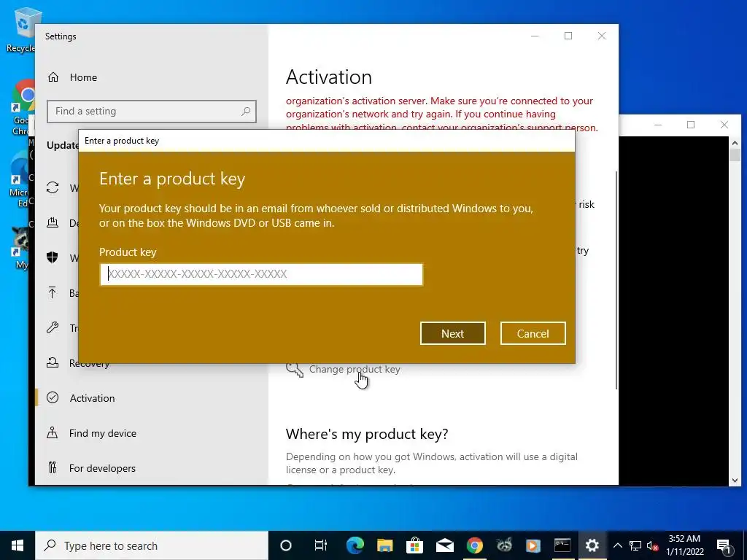Click the Microsoft Edge desktop shortcut
Image resolution: width=747 pixels, height=560 pixels.
(x=20, y=180)
